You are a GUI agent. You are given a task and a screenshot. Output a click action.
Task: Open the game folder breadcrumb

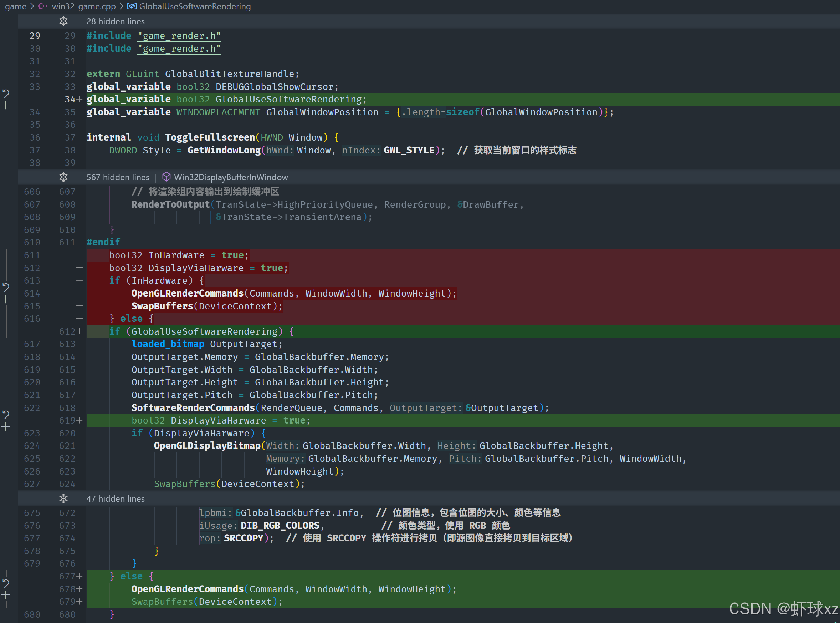click(15, 6)
